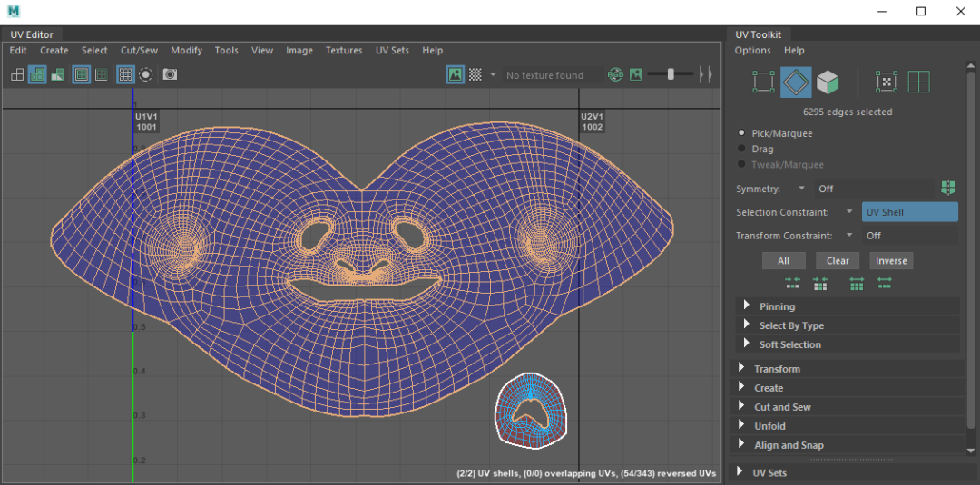Image resolution: width=980 pixels, height=485 pixels.
Task: Open the Cut/Sew menu
Action: (x=140, y=51)
